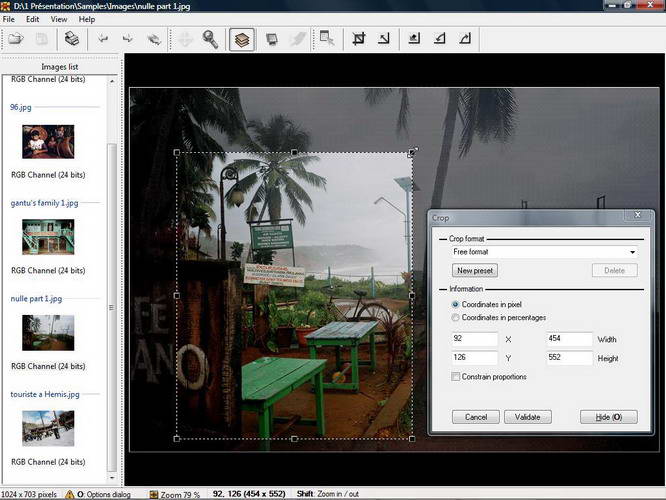The height and width of the screenshot is (500, 666).
Task: Click the Hide (O) button
Action: (x=609, y=417)
